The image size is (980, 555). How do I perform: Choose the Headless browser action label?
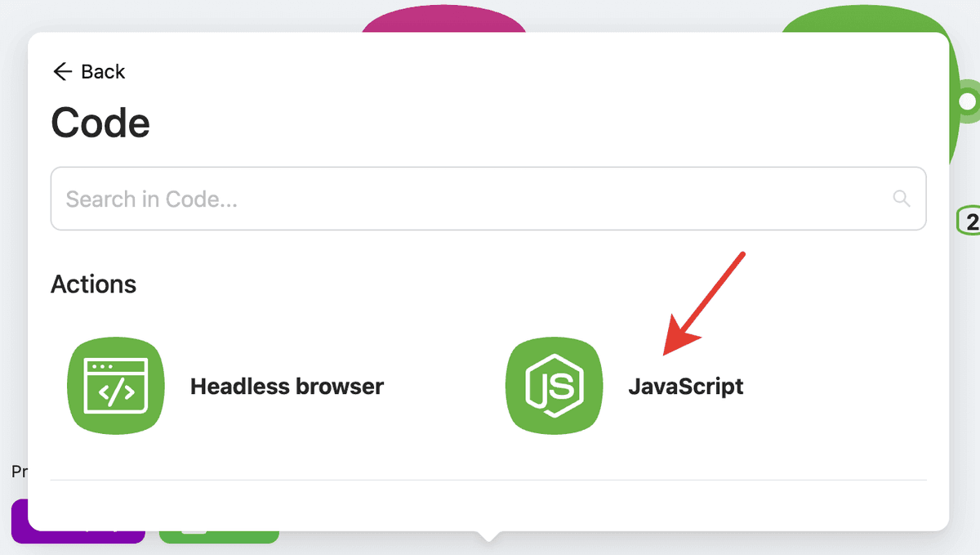click(x=287, y=386)
